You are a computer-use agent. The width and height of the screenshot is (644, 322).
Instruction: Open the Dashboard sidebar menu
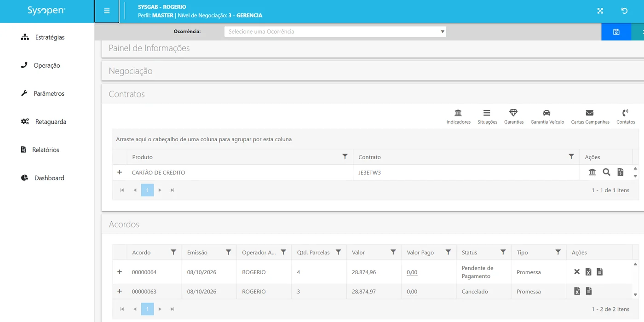43,178
